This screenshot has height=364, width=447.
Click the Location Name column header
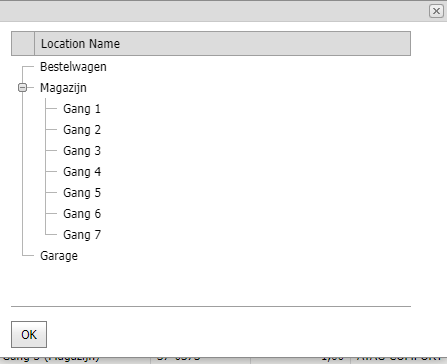pos(222,44)
